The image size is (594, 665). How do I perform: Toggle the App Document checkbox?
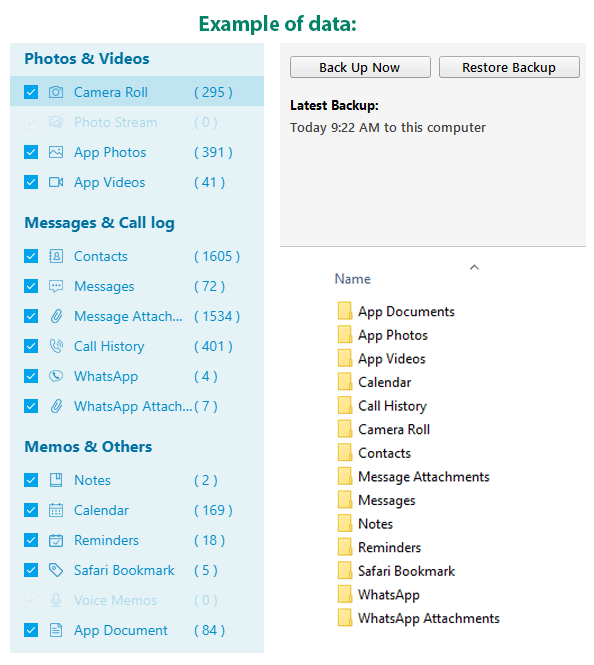[31, 630]
